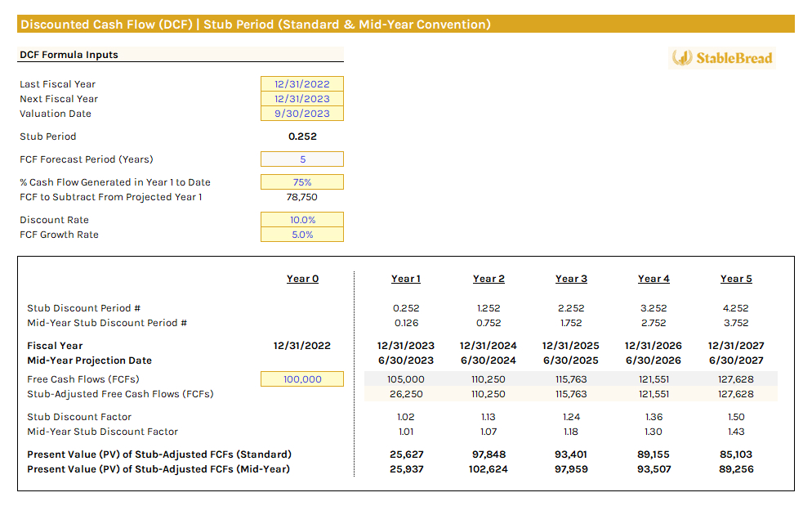Select the Fiscal Year cell showing 12/31/2027
This screenshot has height=506, width=812.
[x=735, y=345]
